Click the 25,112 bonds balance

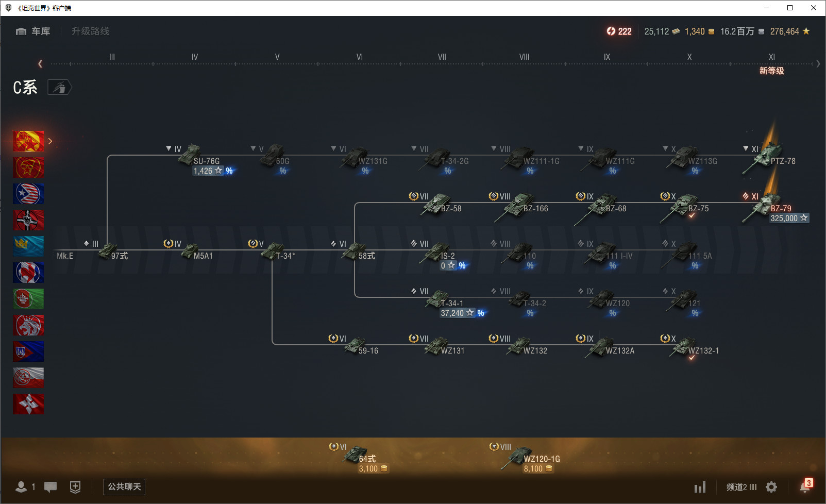[x=662, y=31]
